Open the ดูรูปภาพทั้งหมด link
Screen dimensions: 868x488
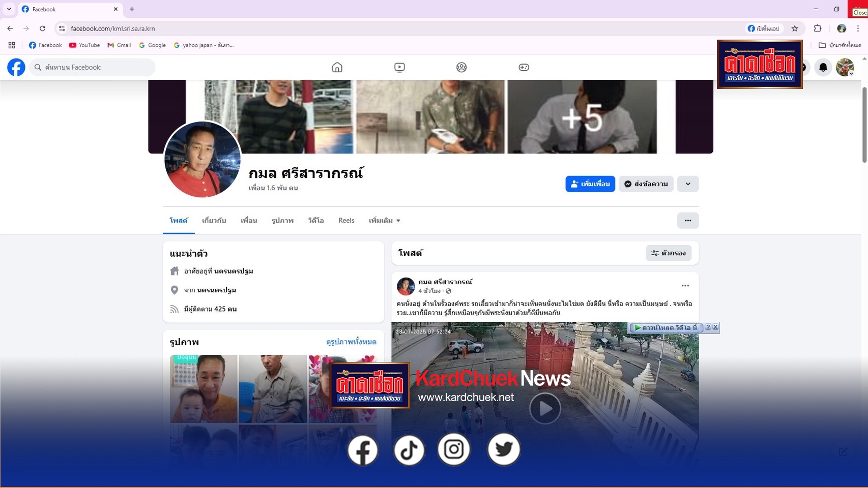tap(351, 342)
